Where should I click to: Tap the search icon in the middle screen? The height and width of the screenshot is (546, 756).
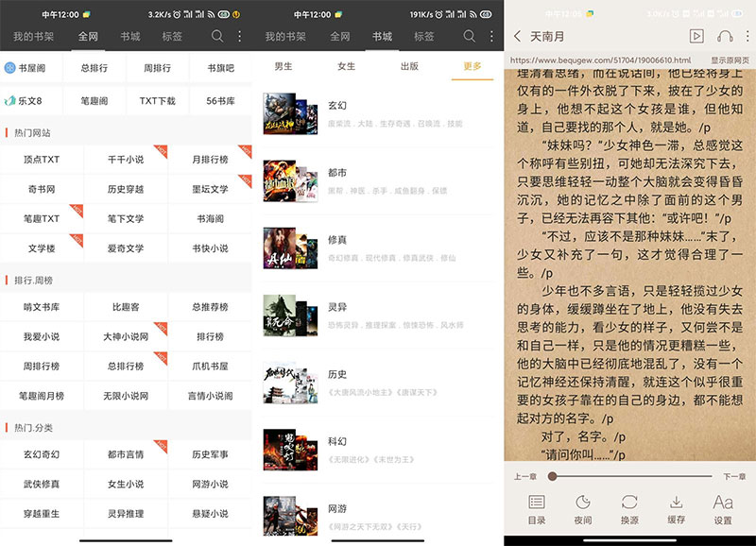(x=469, y=36)
